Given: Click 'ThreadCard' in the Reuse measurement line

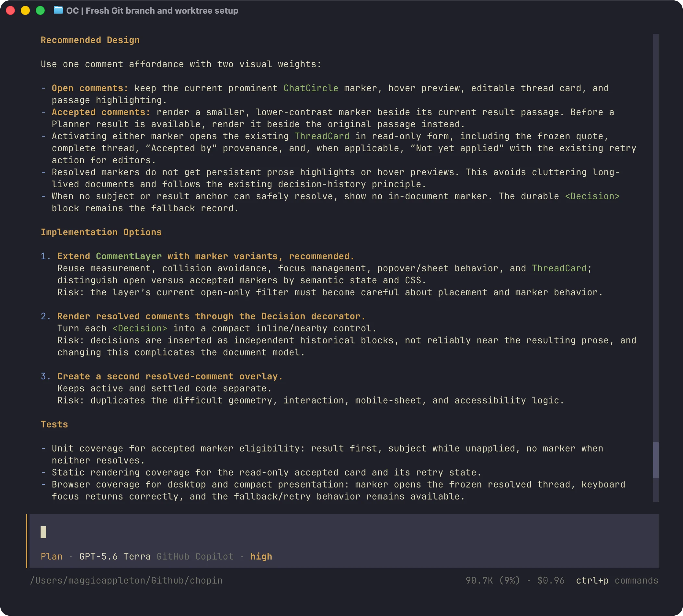Looking at the screenshot, I should (x=559, y=268).
